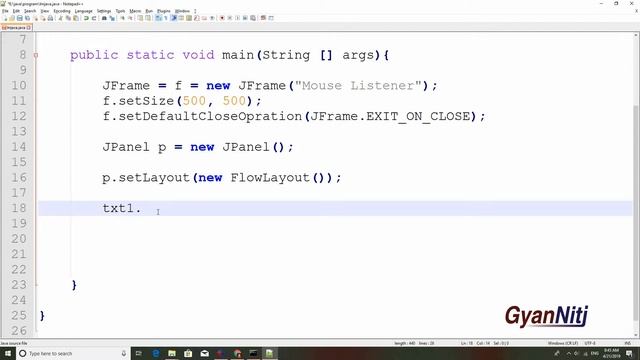
Task: Open the Language menu
Action: [x=84, y=11]
